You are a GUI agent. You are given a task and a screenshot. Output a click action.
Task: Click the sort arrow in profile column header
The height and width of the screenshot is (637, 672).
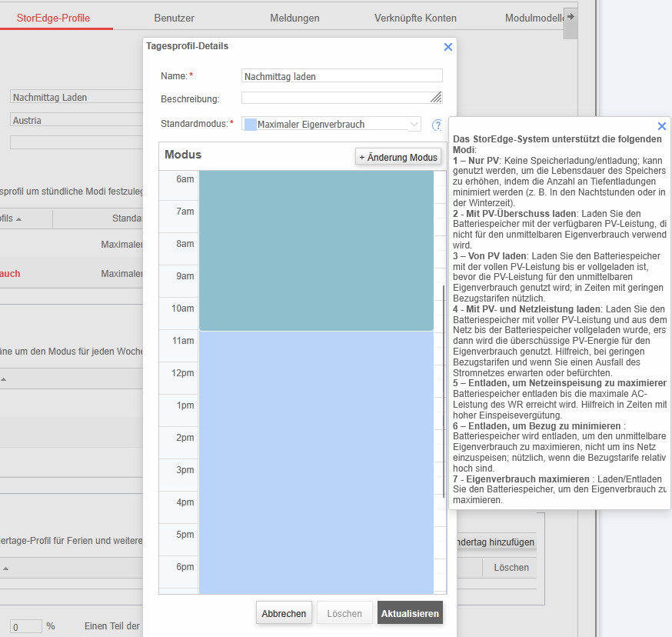[x=19, y=219]
